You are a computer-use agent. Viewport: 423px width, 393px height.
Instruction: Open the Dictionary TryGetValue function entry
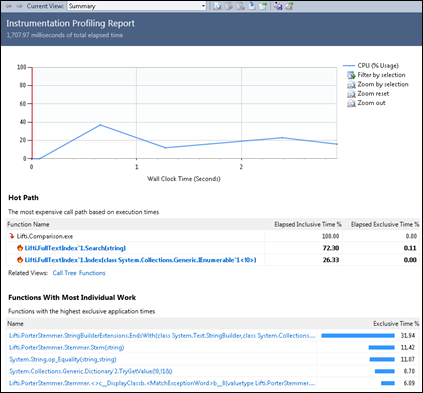click(x=91, y=371)
